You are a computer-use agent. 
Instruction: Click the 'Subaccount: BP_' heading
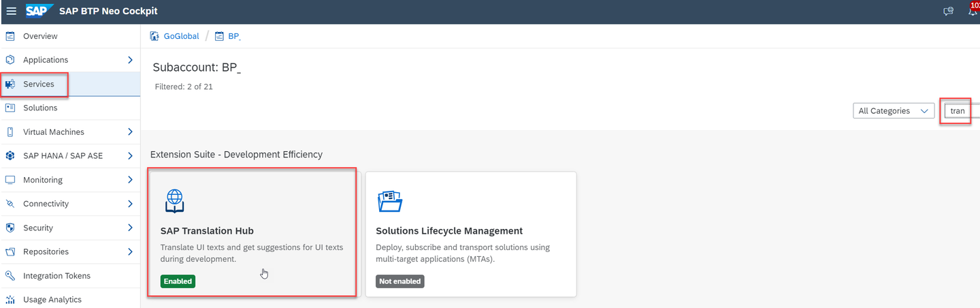click(x=197, y=67)
